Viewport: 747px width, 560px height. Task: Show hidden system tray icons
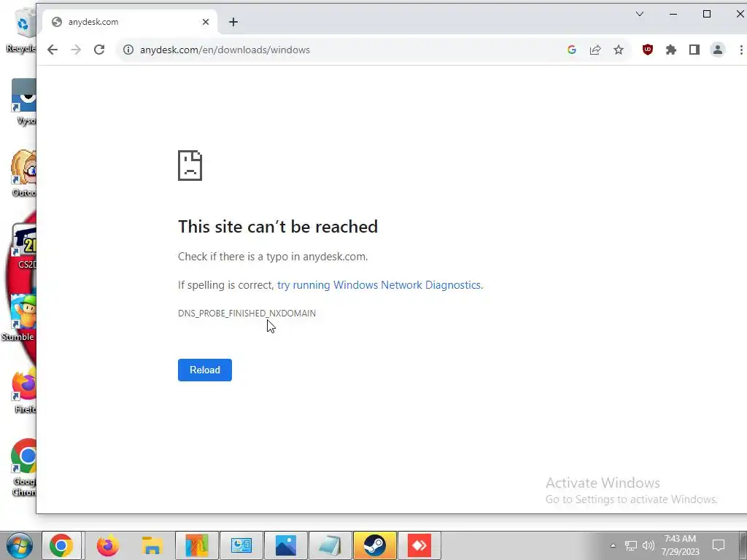point(613,545)
